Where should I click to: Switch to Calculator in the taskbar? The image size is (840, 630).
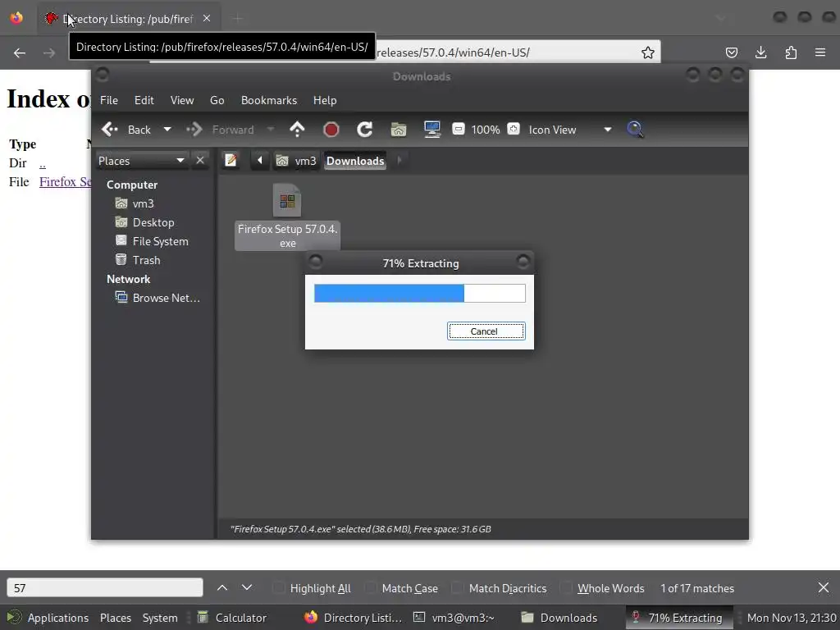coord(231,618)
